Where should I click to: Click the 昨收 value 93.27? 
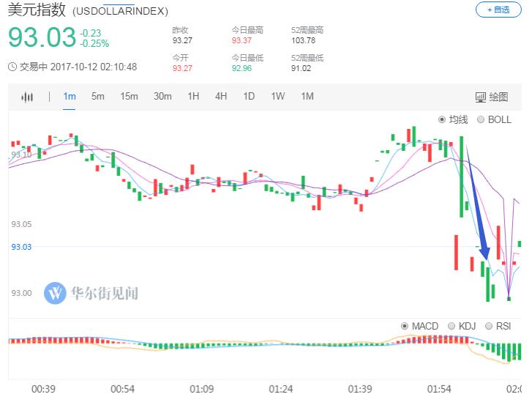coord(182,40)
